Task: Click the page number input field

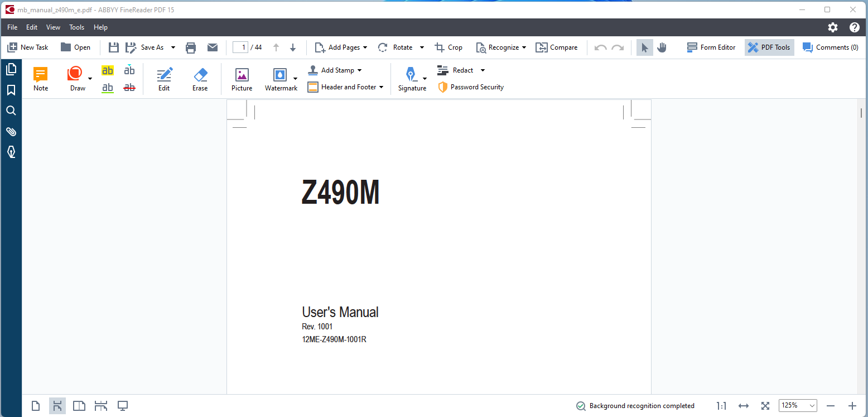Action: (x=240, y=47)
